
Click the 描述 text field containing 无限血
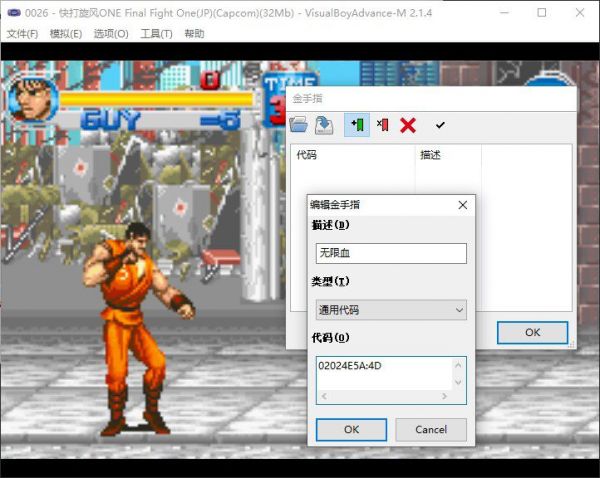tap(391, 253)
